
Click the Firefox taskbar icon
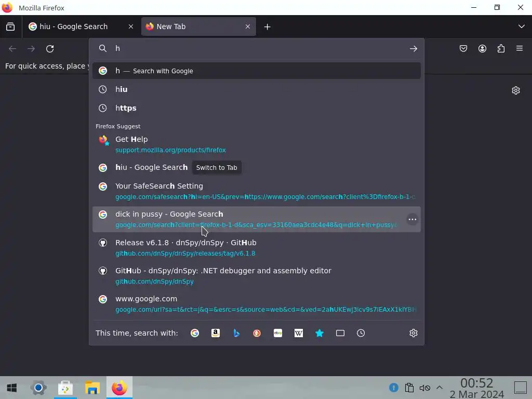119,388
